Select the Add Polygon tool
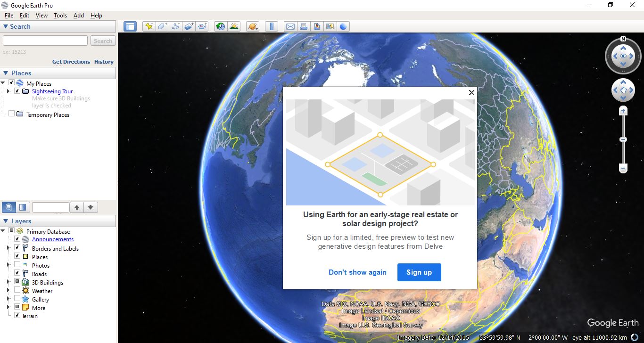Screen dimensions: 644x343 [162, 26]
